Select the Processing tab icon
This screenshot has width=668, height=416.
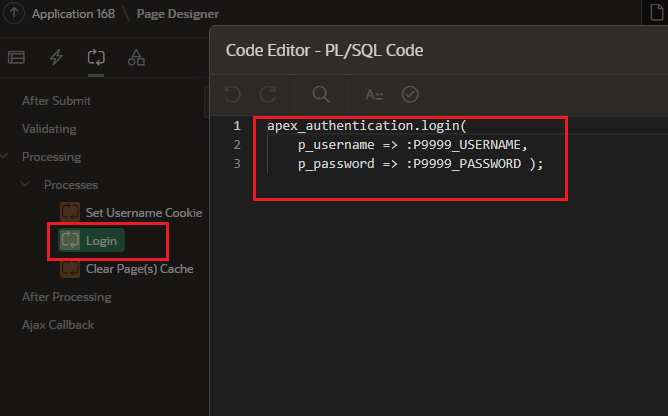[x=96, y=56]
